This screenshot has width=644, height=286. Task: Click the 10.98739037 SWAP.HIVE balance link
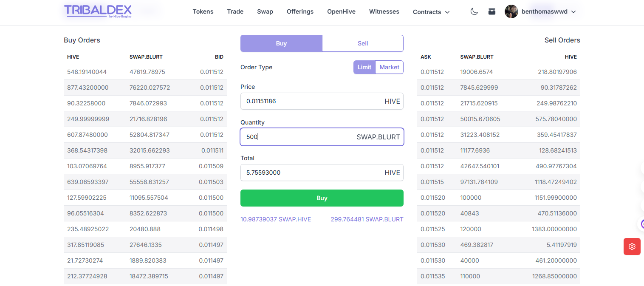pos(276,219)
